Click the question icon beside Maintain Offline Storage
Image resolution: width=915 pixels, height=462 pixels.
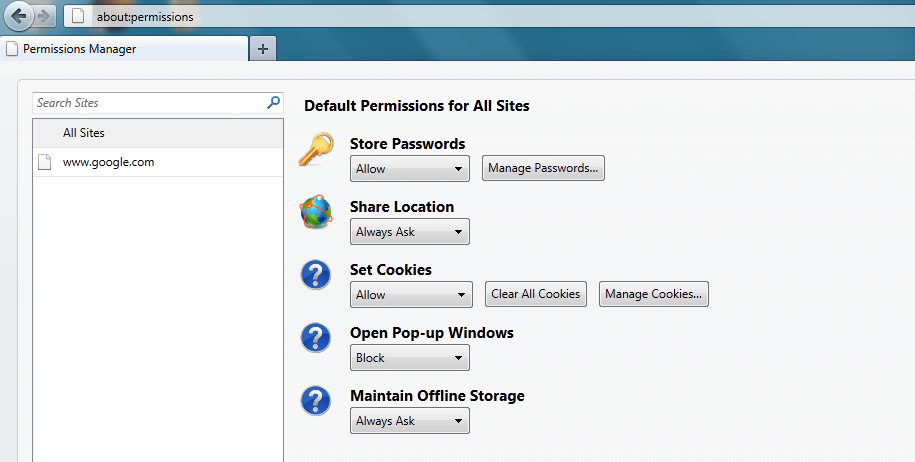tap(316, 401)
